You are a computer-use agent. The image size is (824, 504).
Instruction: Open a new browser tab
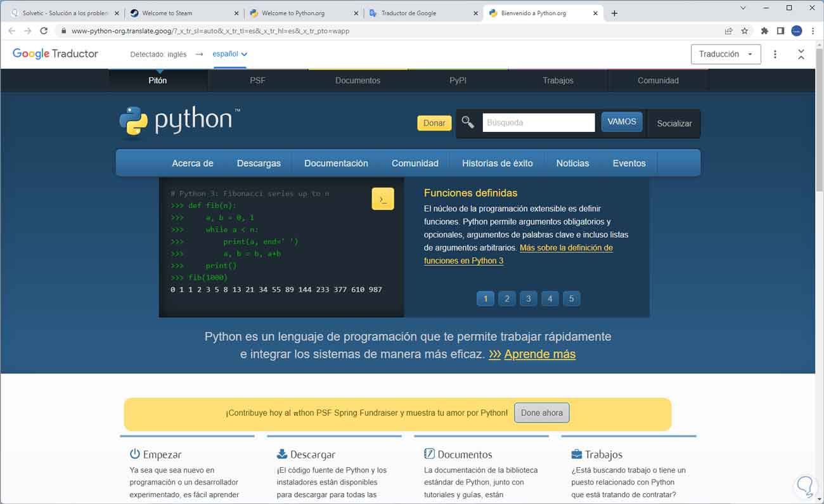[x=614, y=13]
